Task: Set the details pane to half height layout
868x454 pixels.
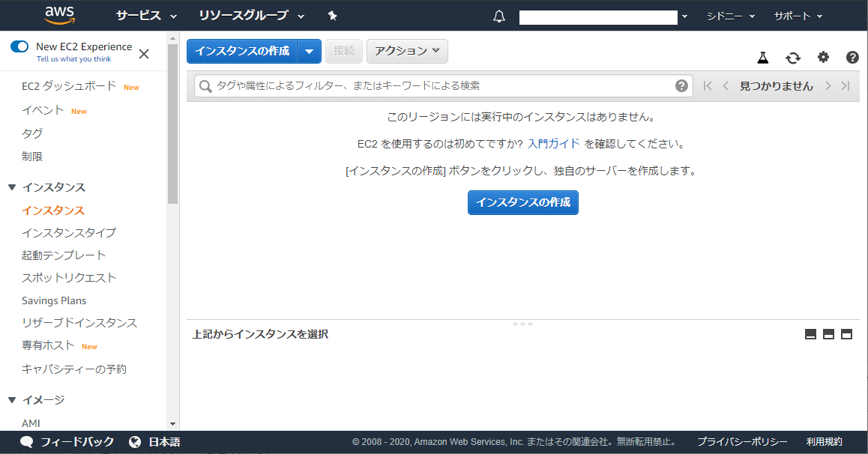Action: 829,334
